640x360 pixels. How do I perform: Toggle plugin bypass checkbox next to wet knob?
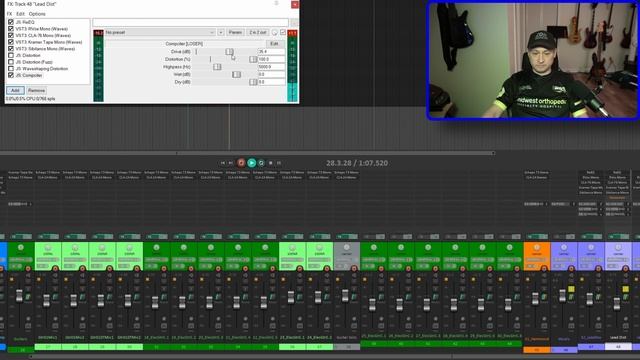[x=283, y=32]
